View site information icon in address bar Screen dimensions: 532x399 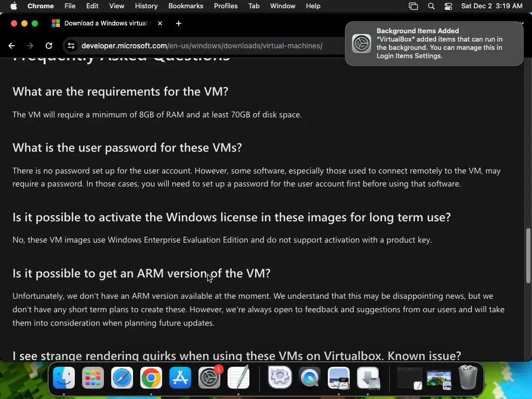coord(71,46)
